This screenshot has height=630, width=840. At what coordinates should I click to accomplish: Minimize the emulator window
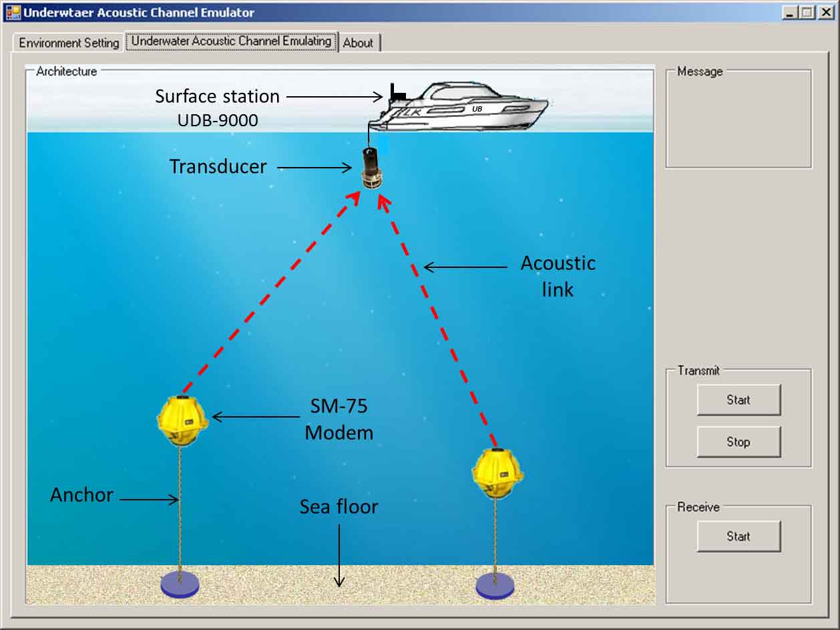(x=790, y=12)
